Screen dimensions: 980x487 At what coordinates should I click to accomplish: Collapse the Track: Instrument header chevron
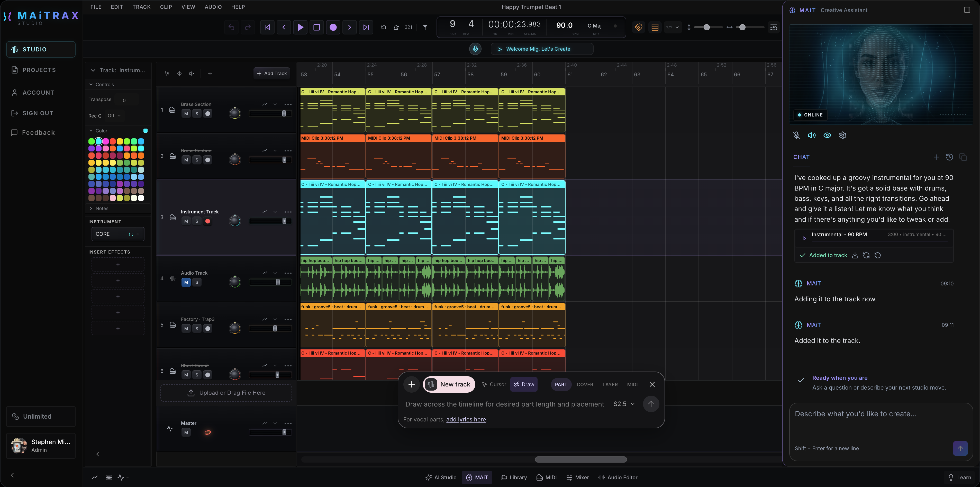tap(93, 70)
